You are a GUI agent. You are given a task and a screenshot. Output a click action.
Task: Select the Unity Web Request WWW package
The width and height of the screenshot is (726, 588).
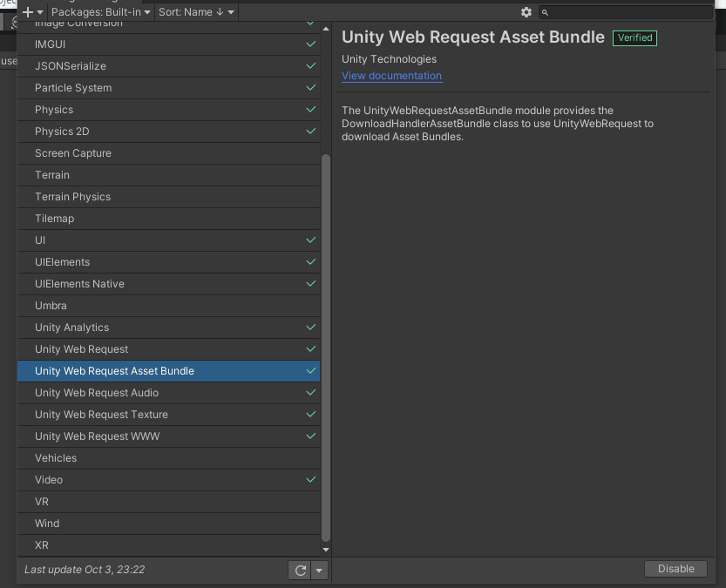(x=168, y=436)
